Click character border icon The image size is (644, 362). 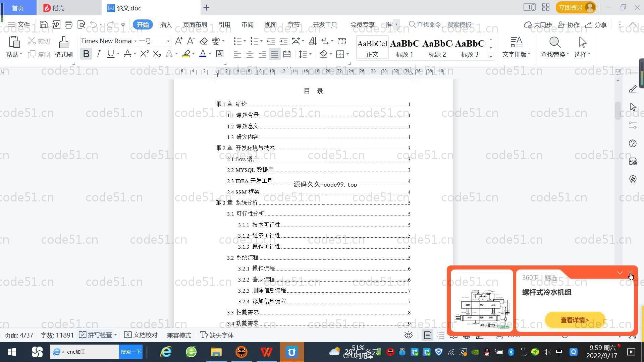tap(220, 54)
